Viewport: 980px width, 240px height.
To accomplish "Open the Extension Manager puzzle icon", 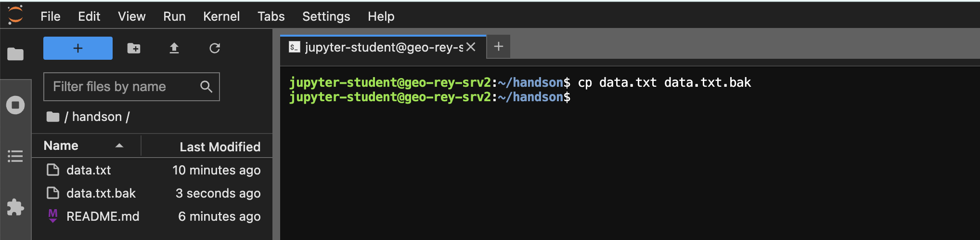I will [x=15, y=207].
